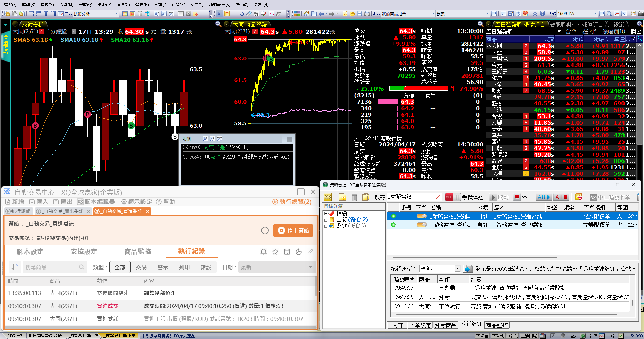The width and height of the screenshot is (644, 339).
Task: Click the padlock lock icon in toolbar
Action: pos(140,14)
